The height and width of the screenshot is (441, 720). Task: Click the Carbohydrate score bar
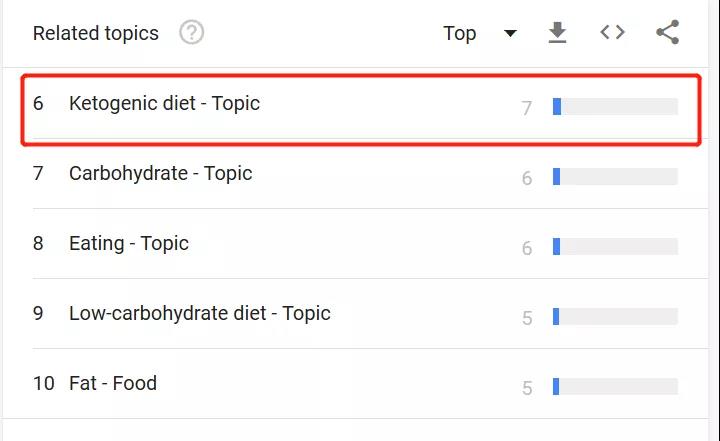pyautogui.click(x=615, y=177)
